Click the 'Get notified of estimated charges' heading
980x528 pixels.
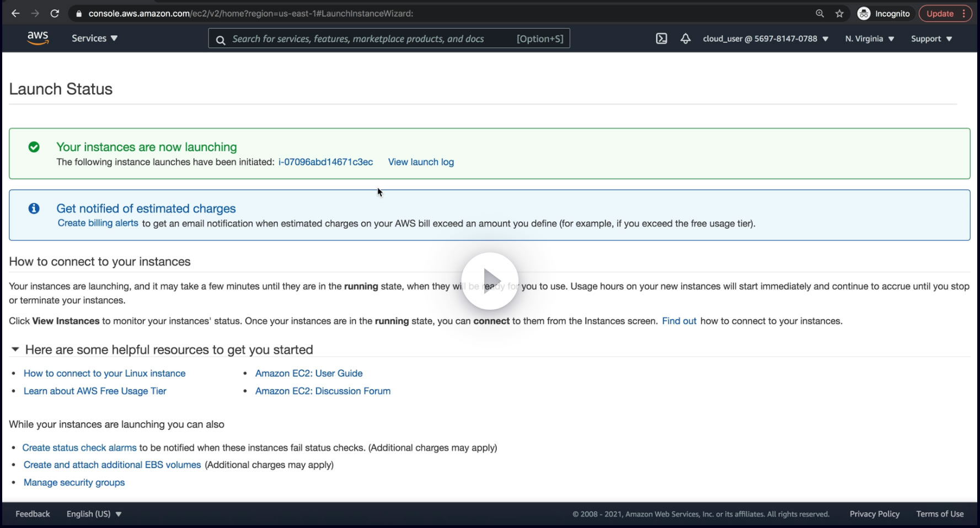[x=146, y=208]
